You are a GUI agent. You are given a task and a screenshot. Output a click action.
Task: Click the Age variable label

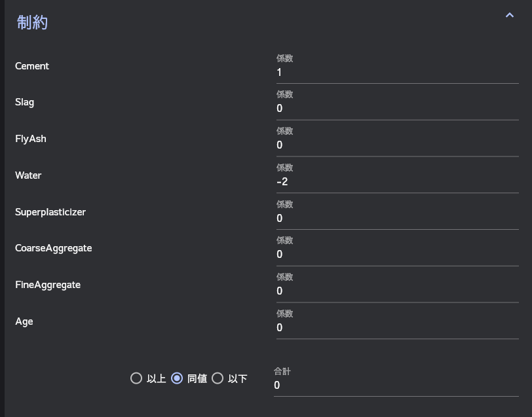click(x=24, y=321)
